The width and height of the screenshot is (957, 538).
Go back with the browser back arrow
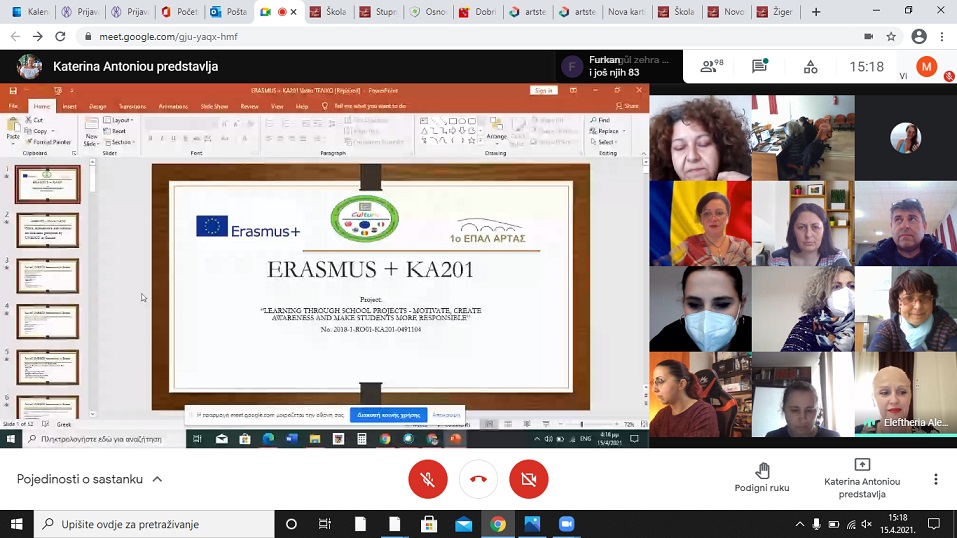coord(16,37)
